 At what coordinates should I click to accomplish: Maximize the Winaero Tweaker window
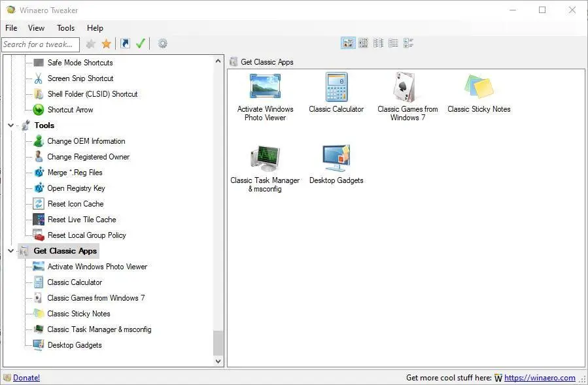point(542,10)
